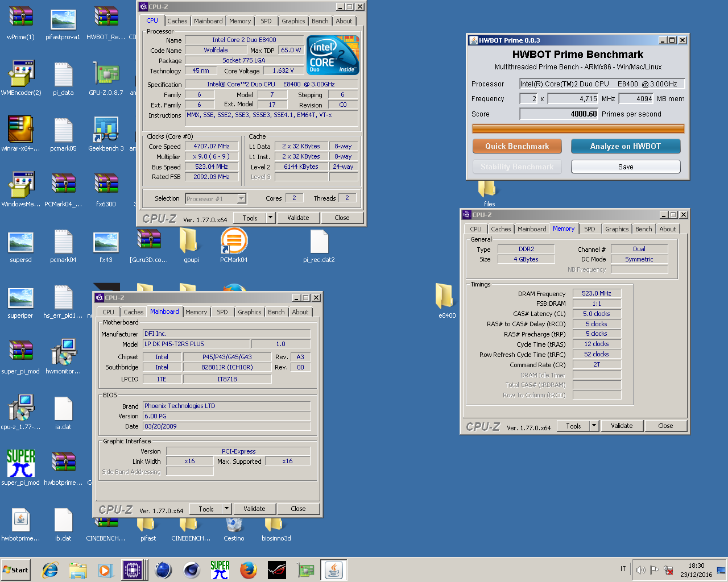Open the super_pi_mod application icon
The width and height of the screenshot is (728, 582).
tap(21, 464)
